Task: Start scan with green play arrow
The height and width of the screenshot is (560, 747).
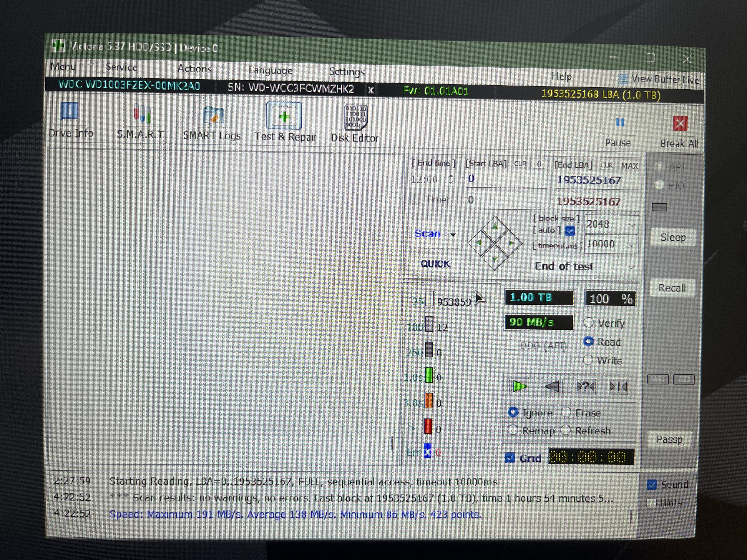Action: point(519,386)
